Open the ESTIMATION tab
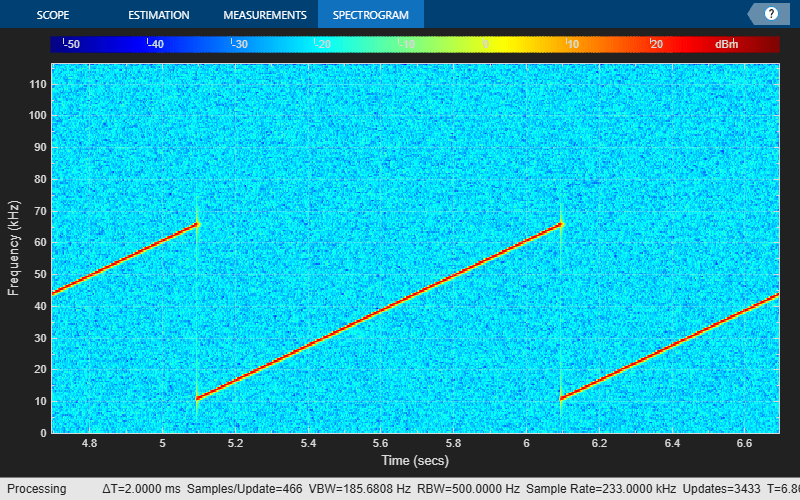Viewport: 800px width, 500px height. tap(159, 15)
